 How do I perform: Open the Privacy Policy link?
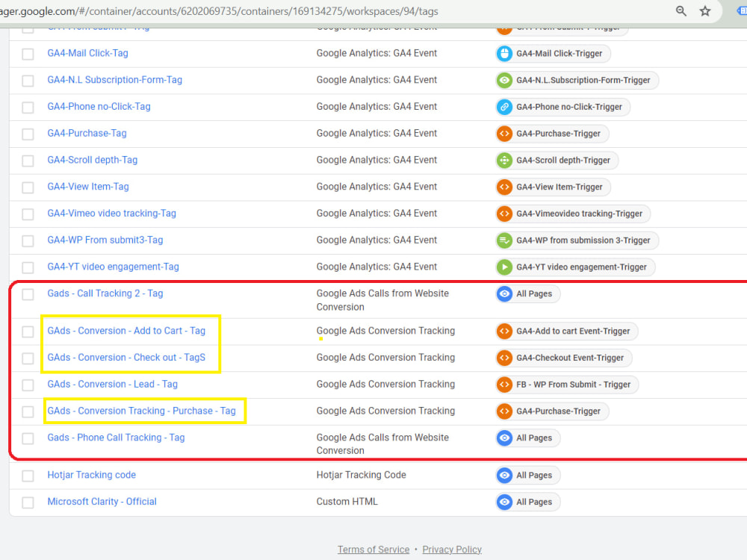pos(452,549)
